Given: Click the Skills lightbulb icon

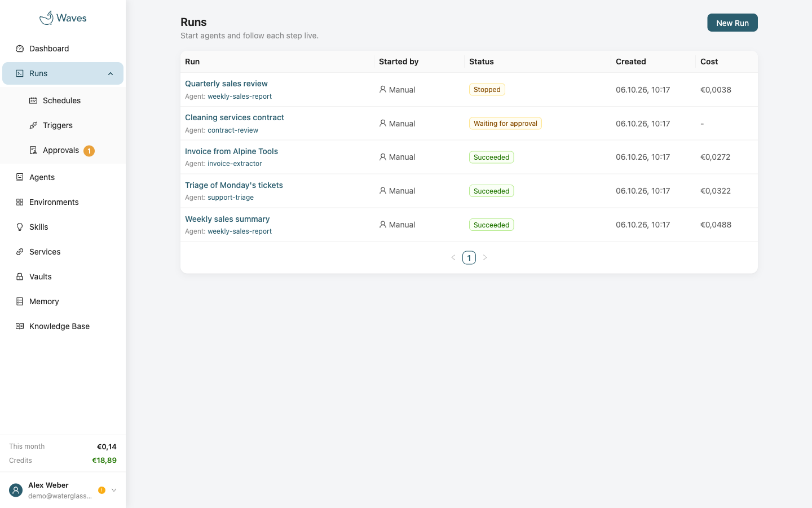Looking at the screenshot, I should 20,227.
